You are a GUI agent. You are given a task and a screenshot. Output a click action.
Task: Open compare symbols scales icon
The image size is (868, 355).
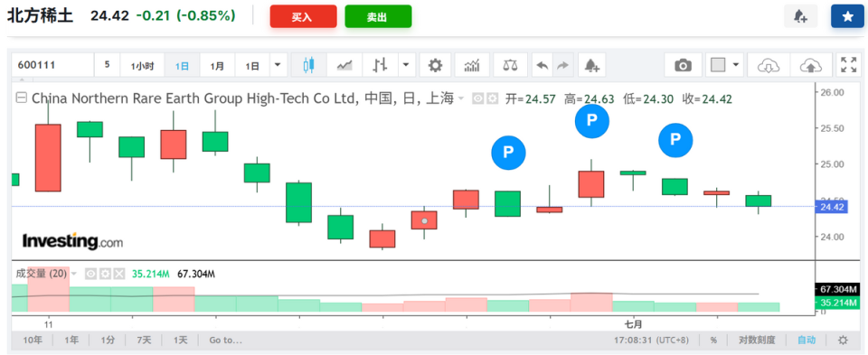point(510,65)
